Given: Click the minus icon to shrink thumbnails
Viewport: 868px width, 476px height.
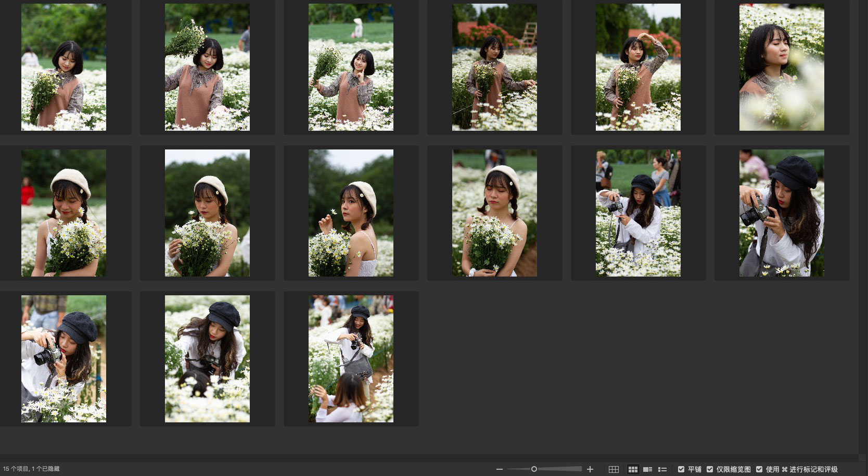Looking at the screenshot, I should pos(500,469).
